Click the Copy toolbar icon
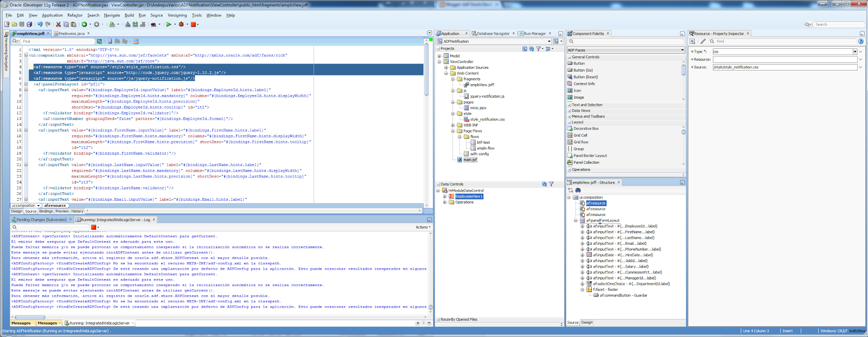 pos(66,24)
